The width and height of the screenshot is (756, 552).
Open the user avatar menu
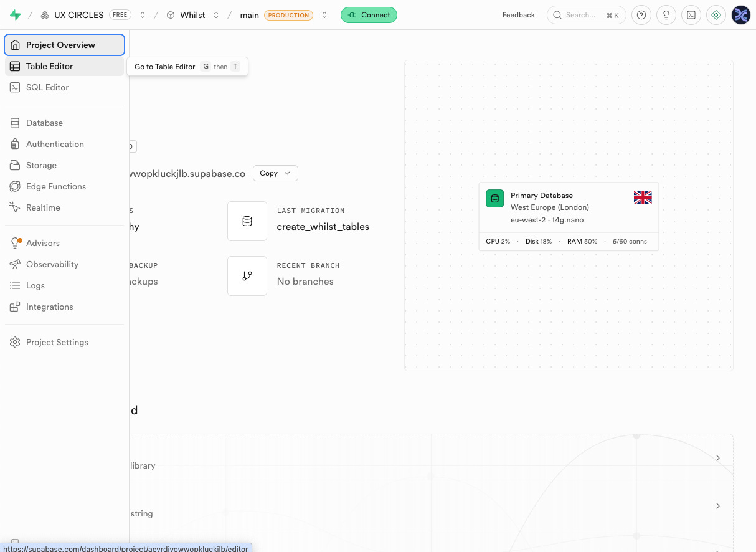741,15
